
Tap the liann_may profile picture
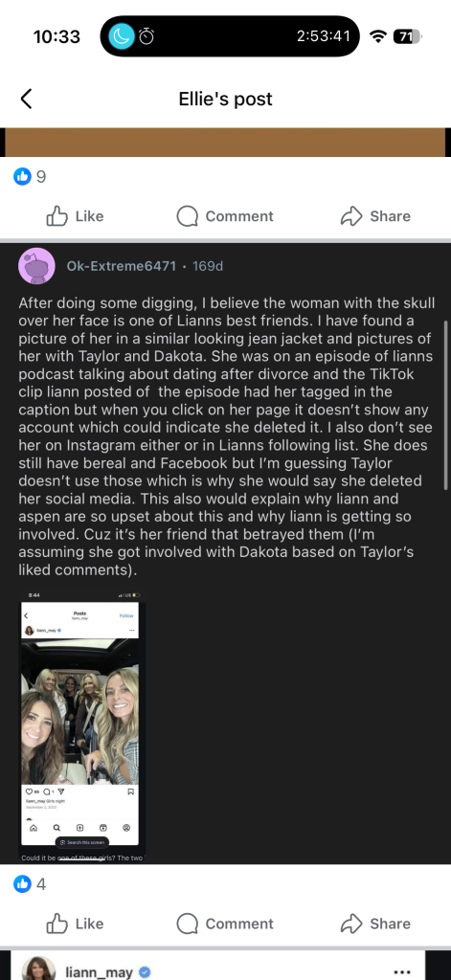pos(39,970)
